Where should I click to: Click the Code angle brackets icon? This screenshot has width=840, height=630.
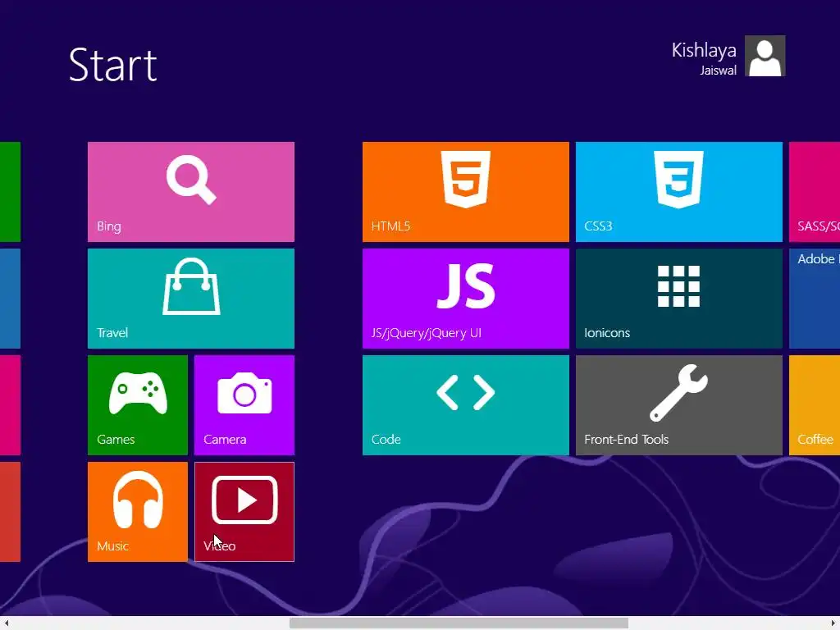click(466, 393)
